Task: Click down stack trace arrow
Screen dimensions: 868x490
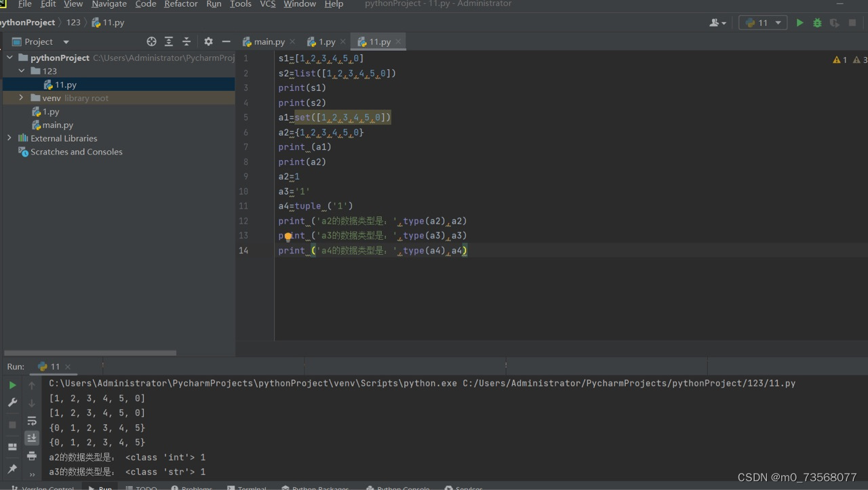Action: tap(31, 403)
